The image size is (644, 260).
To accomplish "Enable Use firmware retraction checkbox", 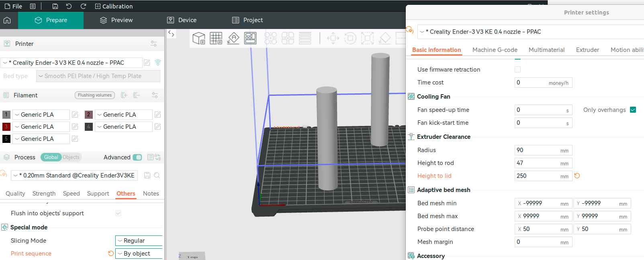I will (x=518, y=70).
